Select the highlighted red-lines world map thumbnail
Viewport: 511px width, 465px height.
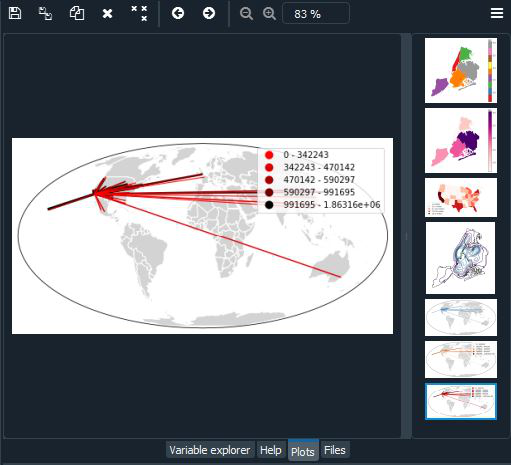pos(461,401)
